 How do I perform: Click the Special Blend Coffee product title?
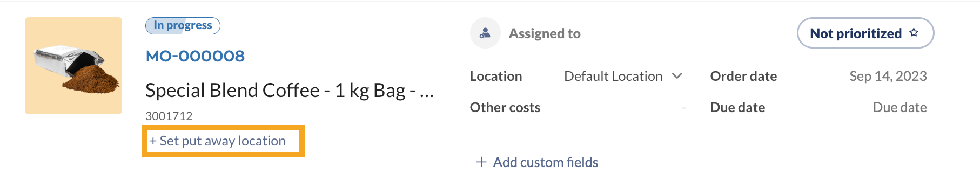click(x=290, y=91)
